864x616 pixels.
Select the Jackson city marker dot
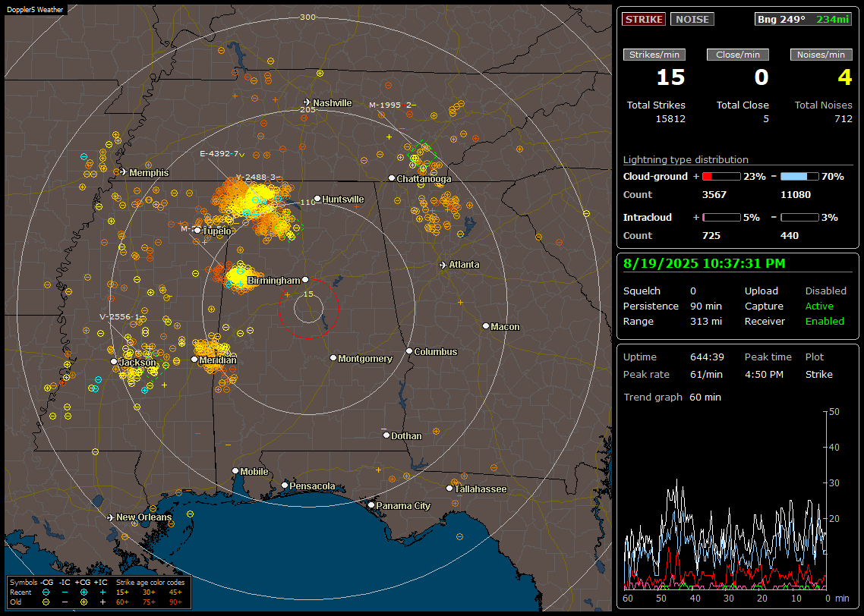[x=114, y=362]
